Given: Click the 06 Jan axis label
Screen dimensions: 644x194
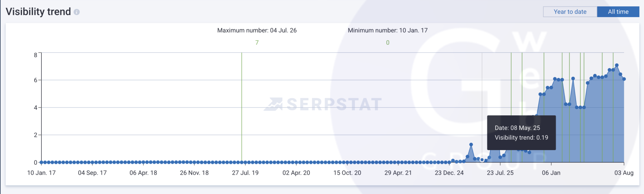Looking at the screenshot, I should 551,173.
